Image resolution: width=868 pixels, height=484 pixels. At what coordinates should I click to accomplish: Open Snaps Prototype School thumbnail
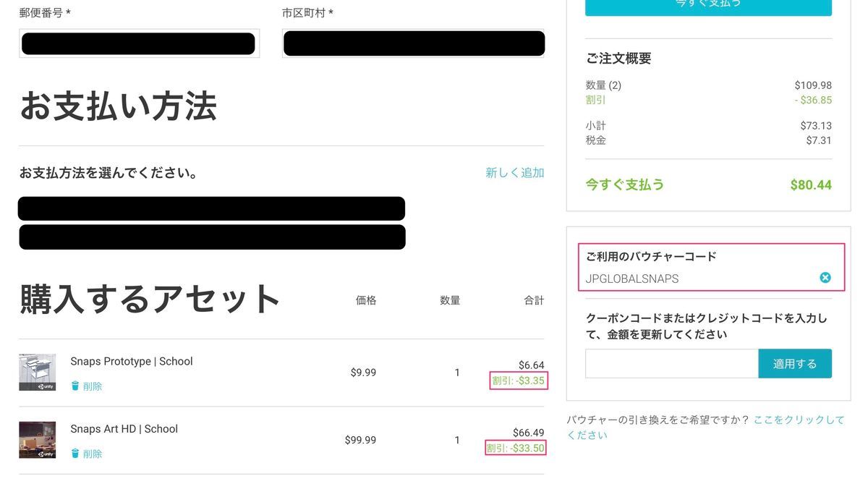pos(38,373)
